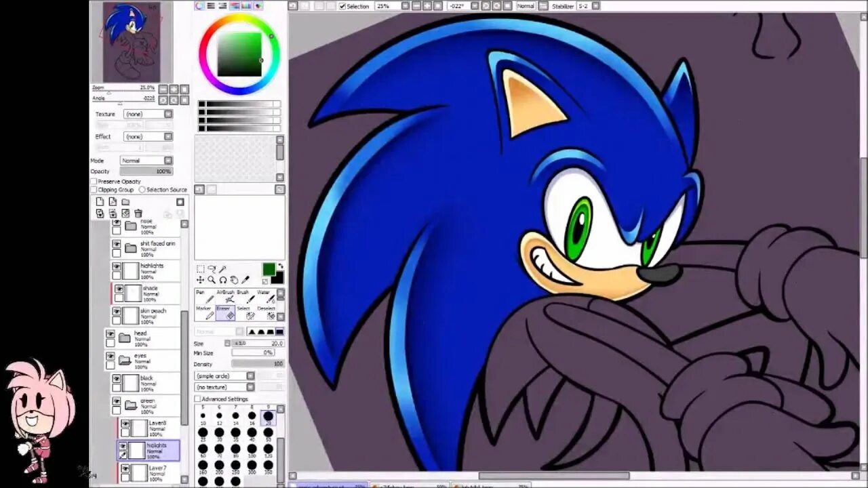
Task: Select the highlights layer above shade
Action: coord(146,270)
